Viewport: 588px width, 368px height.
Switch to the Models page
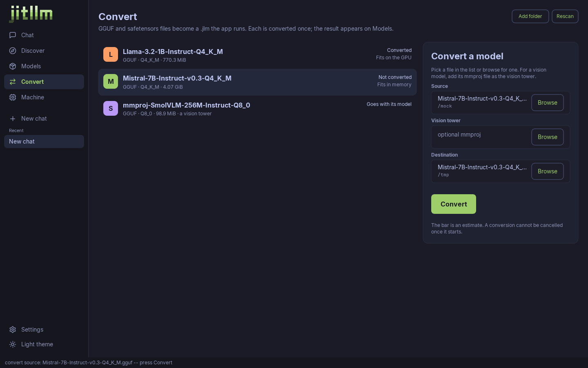point(44,66)
